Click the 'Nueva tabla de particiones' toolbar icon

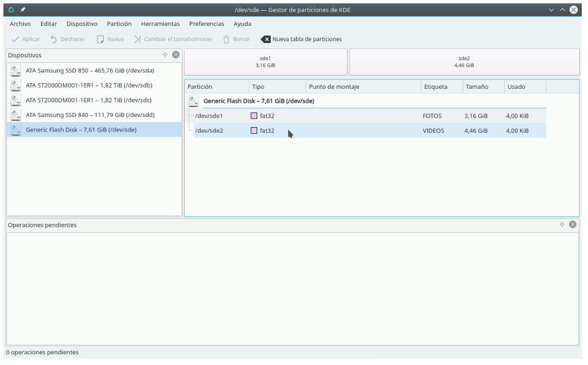(266, 39)
